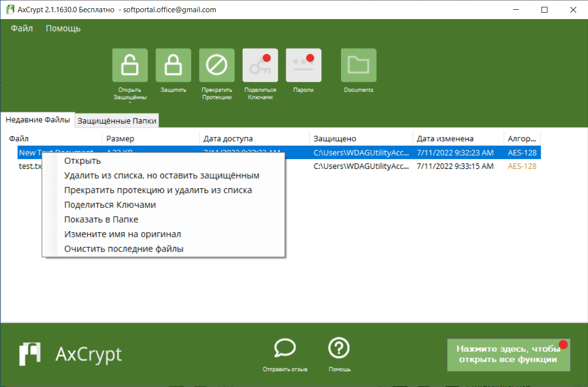Click the white AES-128 cell in selected row
The width and height of the screenshot is (588, 387).
522,153
